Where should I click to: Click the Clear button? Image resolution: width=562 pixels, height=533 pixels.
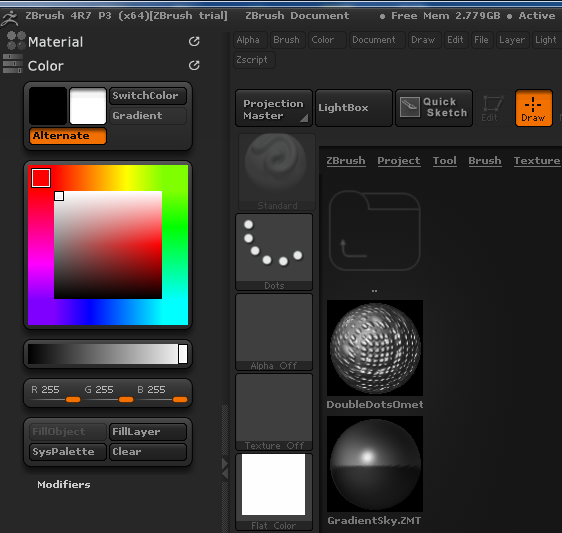pos(148,452)
